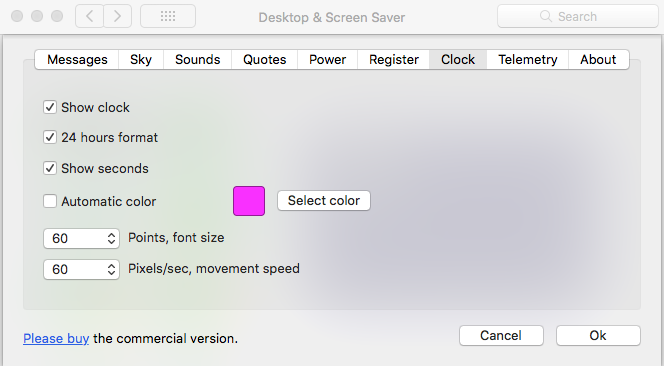Screen dimensions: 664x366
Task: Select the Register tab
Action: pos(394,59)
